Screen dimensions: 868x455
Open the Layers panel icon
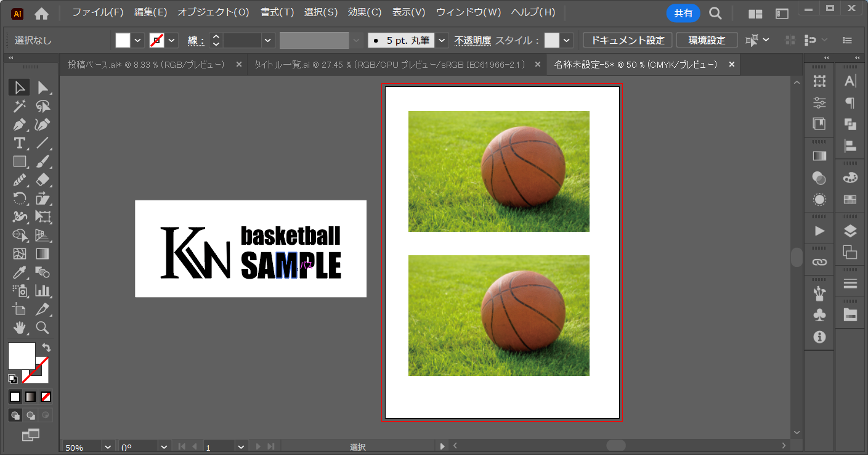pyautogui.click(x=850, y=231)
